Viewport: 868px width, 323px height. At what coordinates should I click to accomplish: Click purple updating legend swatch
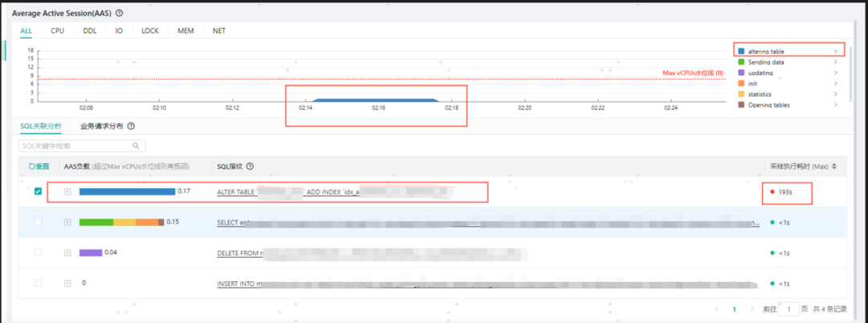[x=741, y=73]
